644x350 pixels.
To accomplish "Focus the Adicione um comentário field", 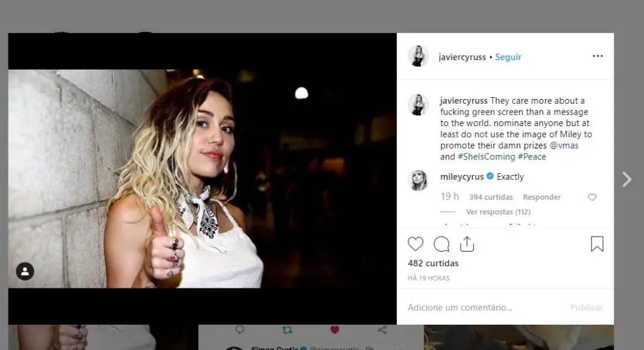I will point(482,307).
